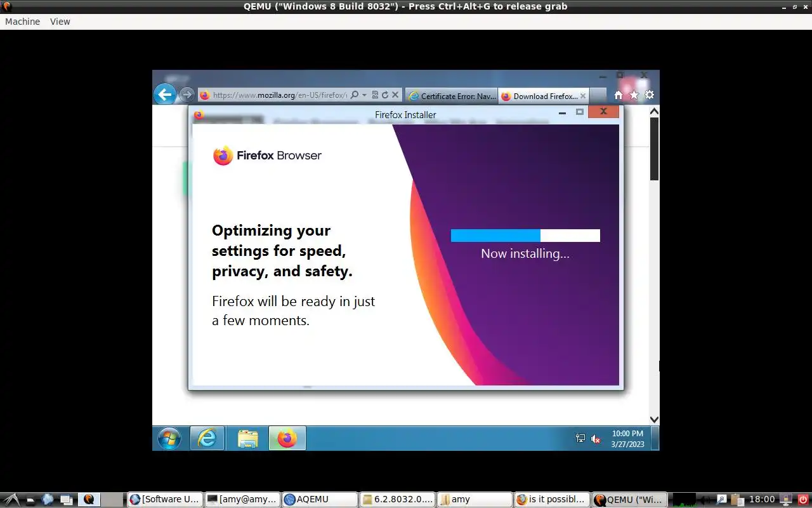Click the vertical scrollbar thumb of the page
This screenshot has height=508, width=812.
[654, 149]
